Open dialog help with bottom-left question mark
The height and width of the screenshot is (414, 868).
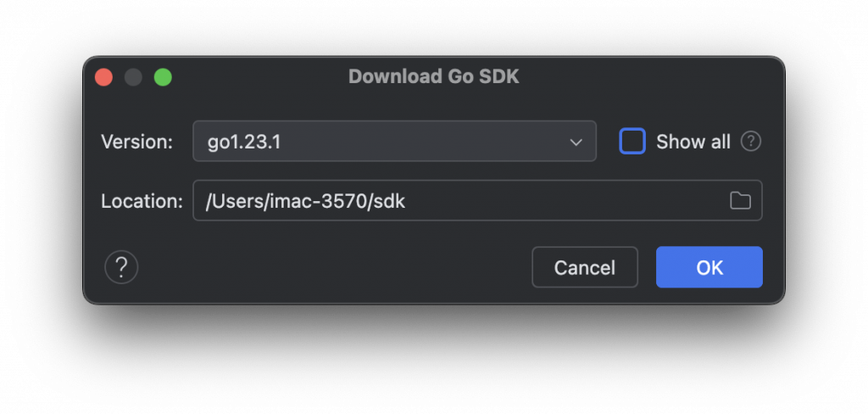[121, 268]
